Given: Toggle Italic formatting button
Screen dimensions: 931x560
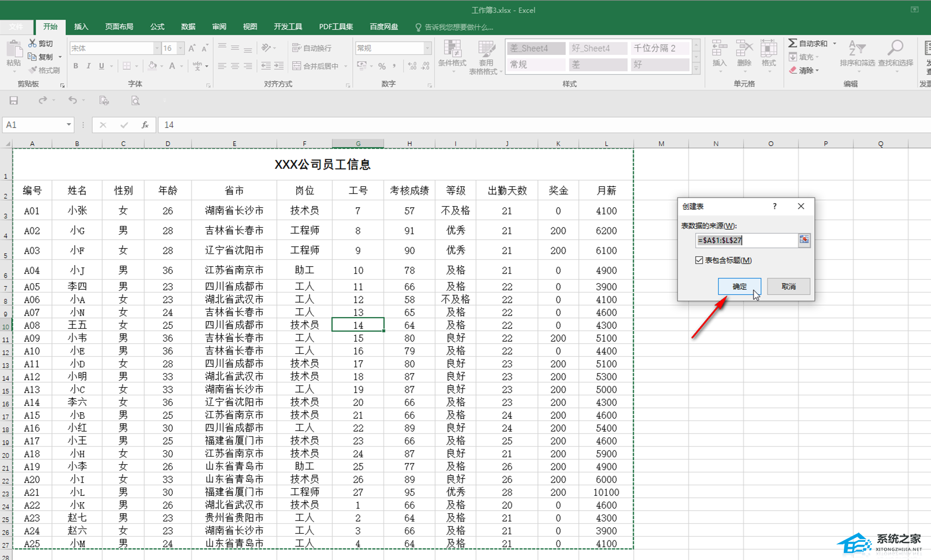Looking at the screenshot, I should [x=88, y=66].
